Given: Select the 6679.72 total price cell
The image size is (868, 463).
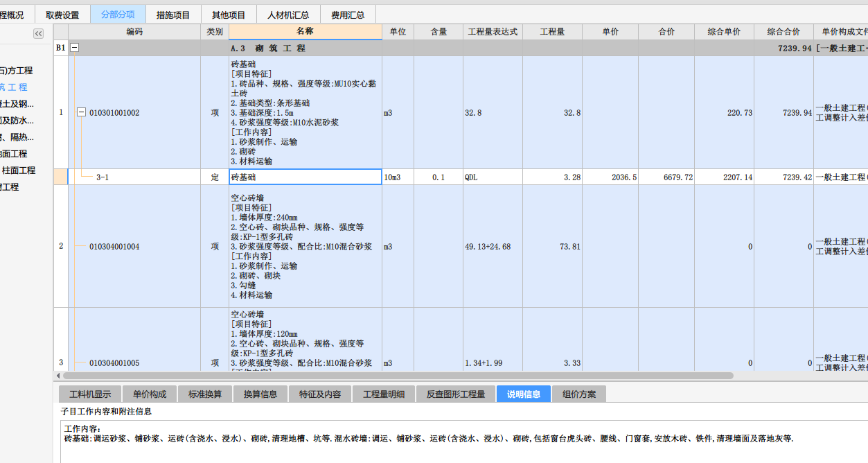Looking at the screenshot, I should [x=666, y=177].
